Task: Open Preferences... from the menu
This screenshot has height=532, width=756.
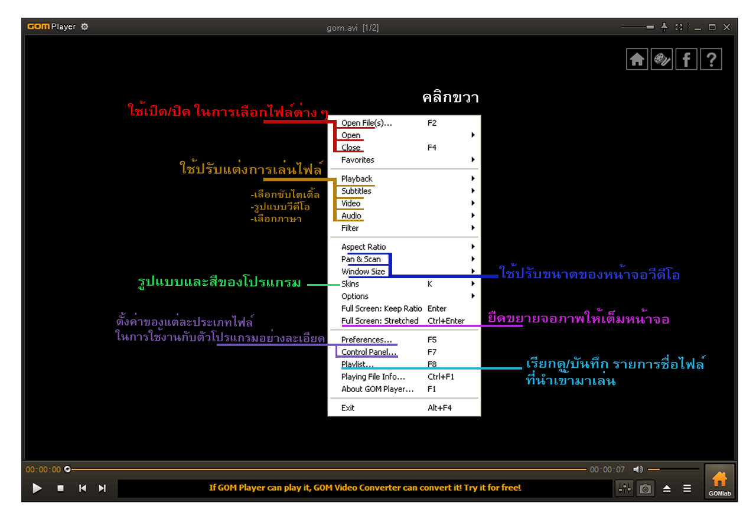Action: [404, 340]
